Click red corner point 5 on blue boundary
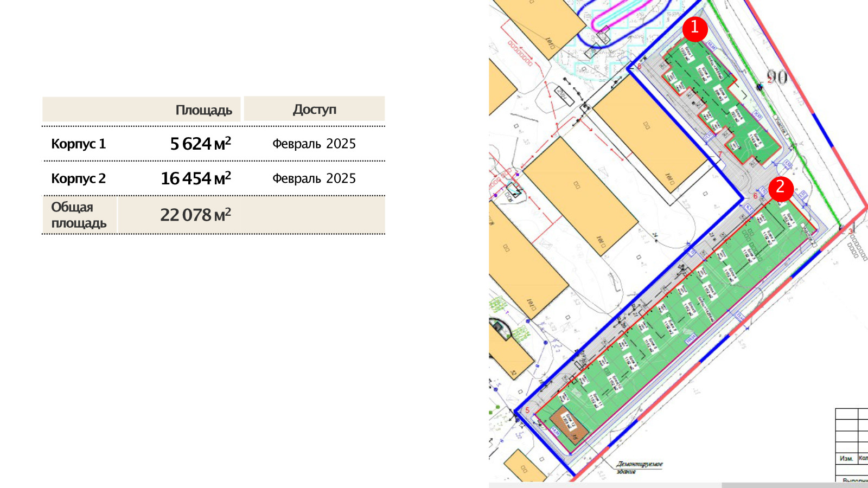Image resolution: width=868 pixels, height=488 pixels. (x=527, y=410)
